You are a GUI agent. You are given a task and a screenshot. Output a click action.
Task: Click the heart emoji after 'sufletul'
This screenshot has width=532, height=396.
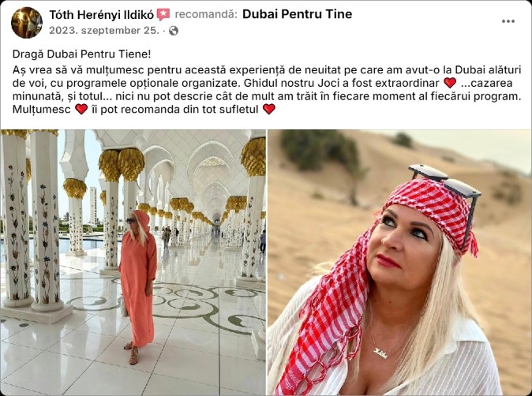point(268,109)
